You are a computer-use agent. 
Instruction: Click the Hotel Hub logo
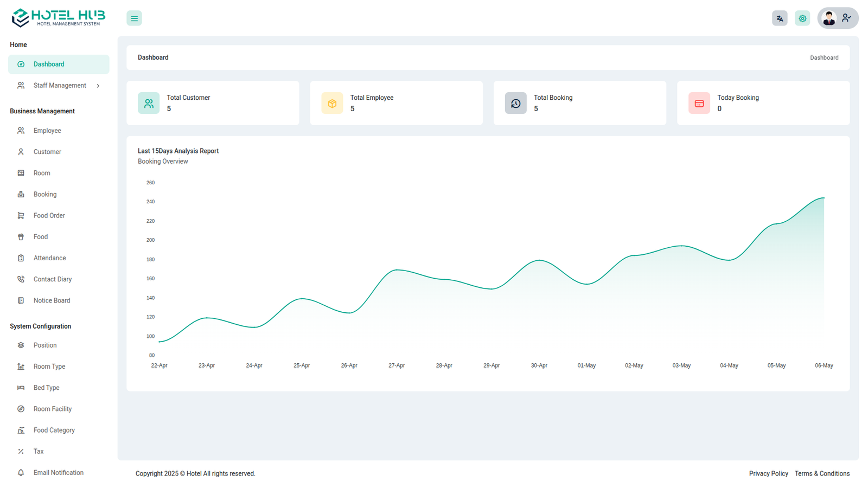[59, 17]
